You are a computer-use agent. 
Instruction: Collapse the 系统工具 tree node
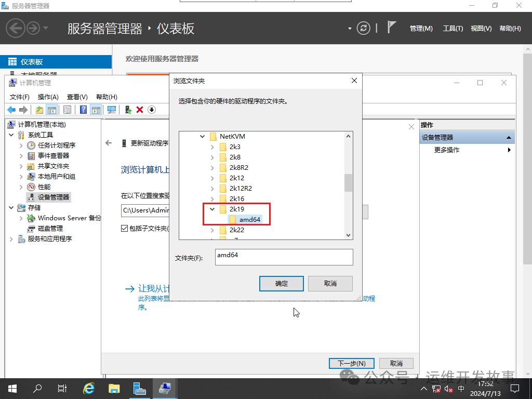[x=11, y=135]
